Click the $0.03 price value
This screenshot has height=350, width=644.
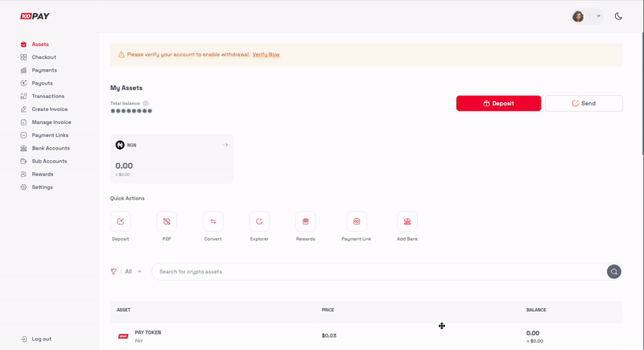329,336
